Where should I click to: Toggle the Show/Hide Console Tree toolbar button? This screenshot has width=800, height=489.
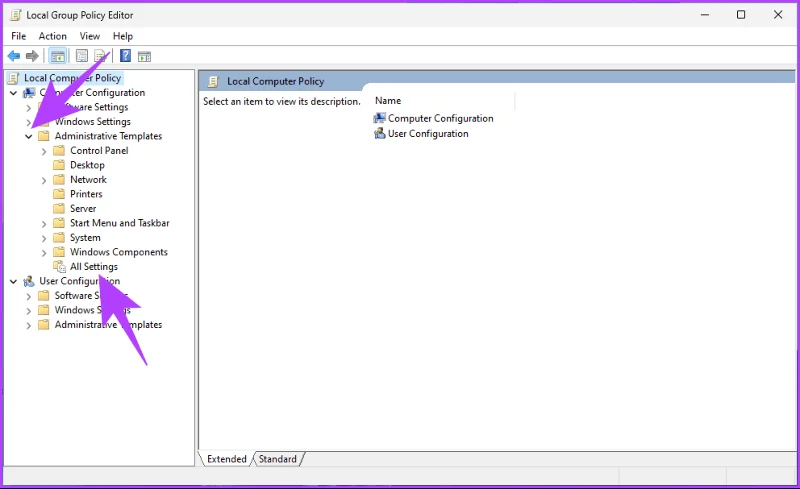click(58, 56)
